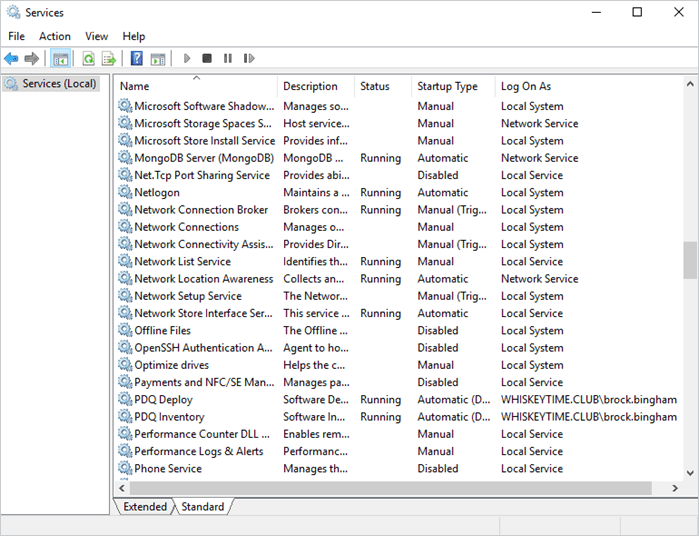Click the Stop Service icon
The width and height of the screenshot is (699, 536).
(x=207, y=58)
